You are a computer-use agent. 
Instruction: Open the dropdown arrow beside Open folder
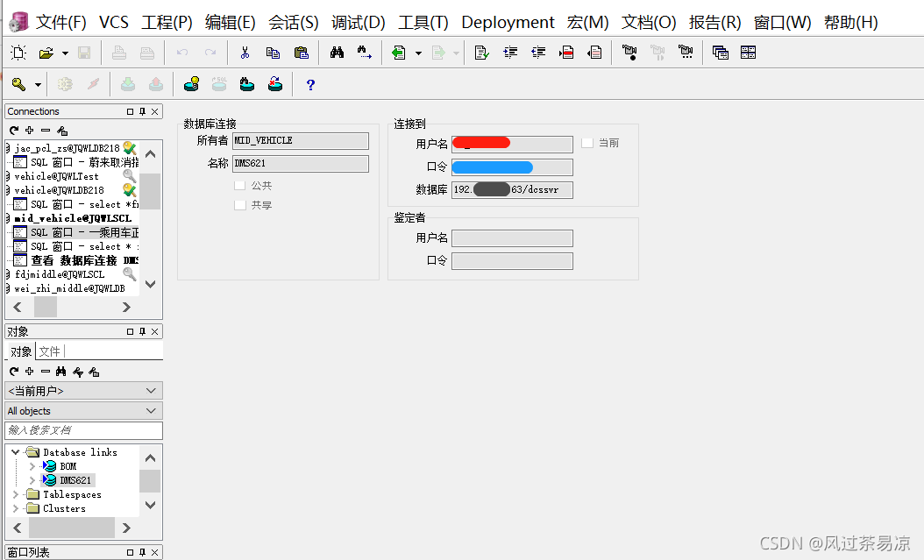[66, 53]
